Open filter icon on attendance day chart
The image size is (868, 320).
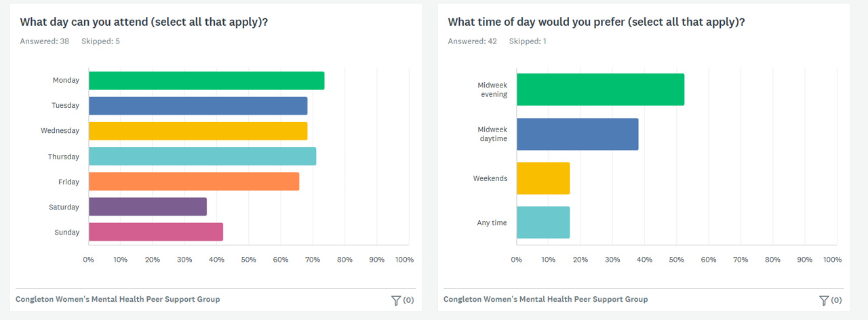click(397, 300)
